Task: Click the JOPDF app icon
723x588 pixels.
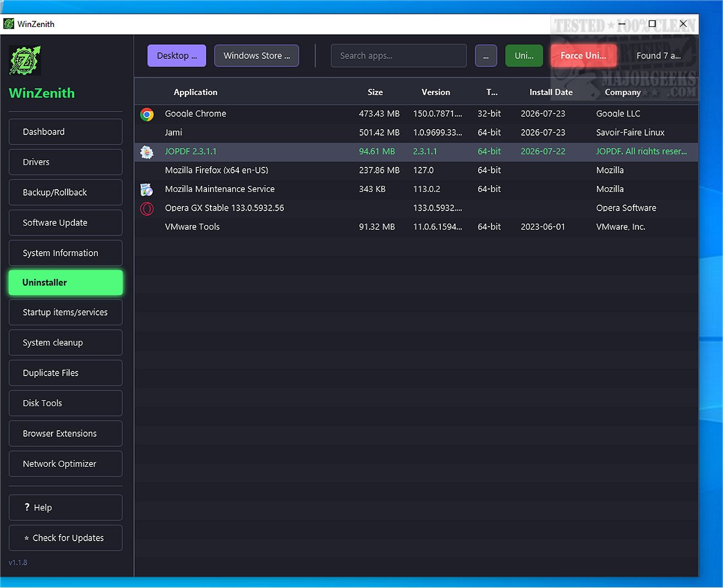Action: click(146, 152)
